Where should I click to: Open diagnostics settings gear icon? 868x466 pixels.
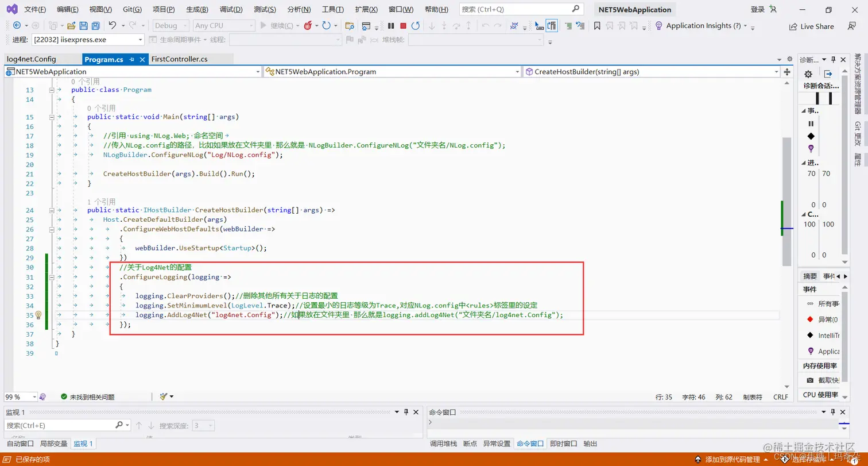coord(808,74)
